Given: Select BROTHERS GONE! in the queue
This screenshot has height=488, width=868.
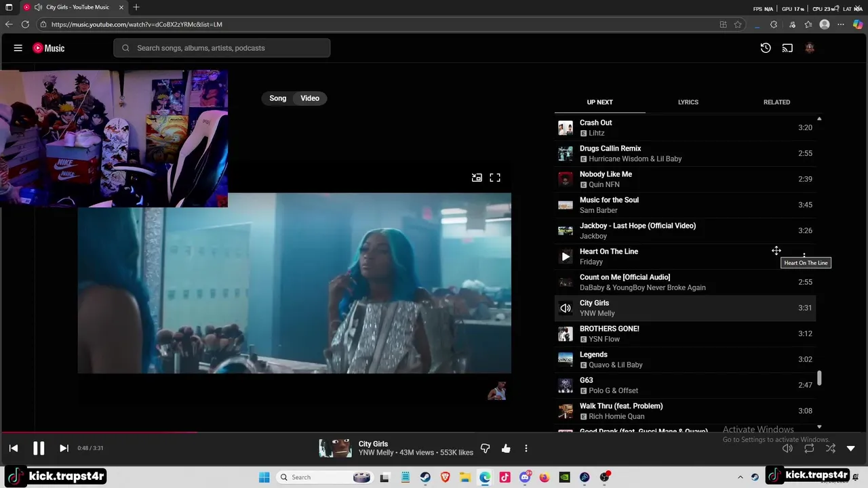Looking at the screenshot, I should pyautogui.click(x=685, y=333).
